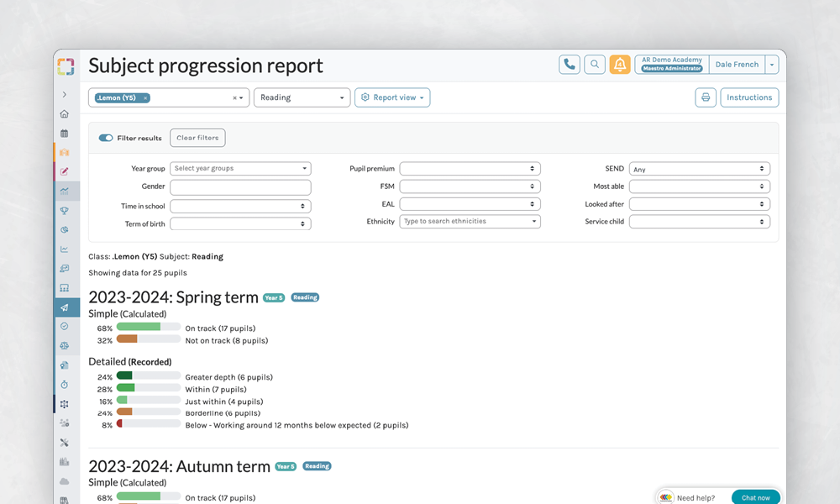Expand the sidebar with the chevron arrow
The height and width of the screenshot is (504, 840).
click(65, 95)
